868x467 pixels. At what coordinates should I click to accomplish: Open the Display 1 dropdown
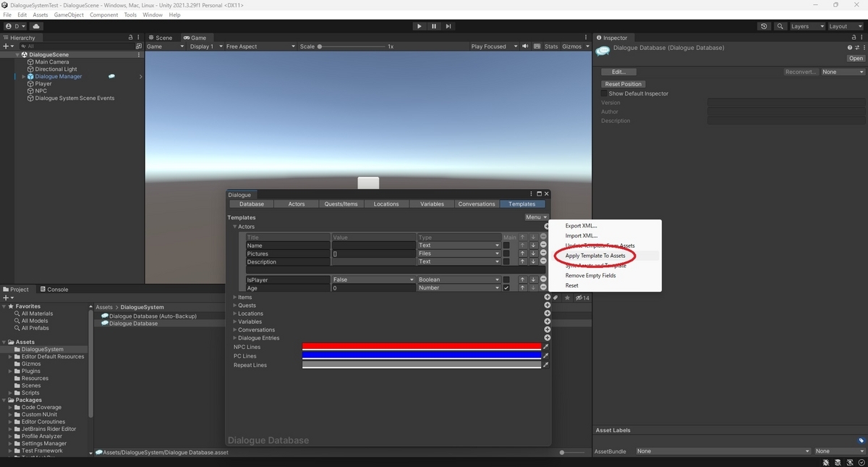205,46
